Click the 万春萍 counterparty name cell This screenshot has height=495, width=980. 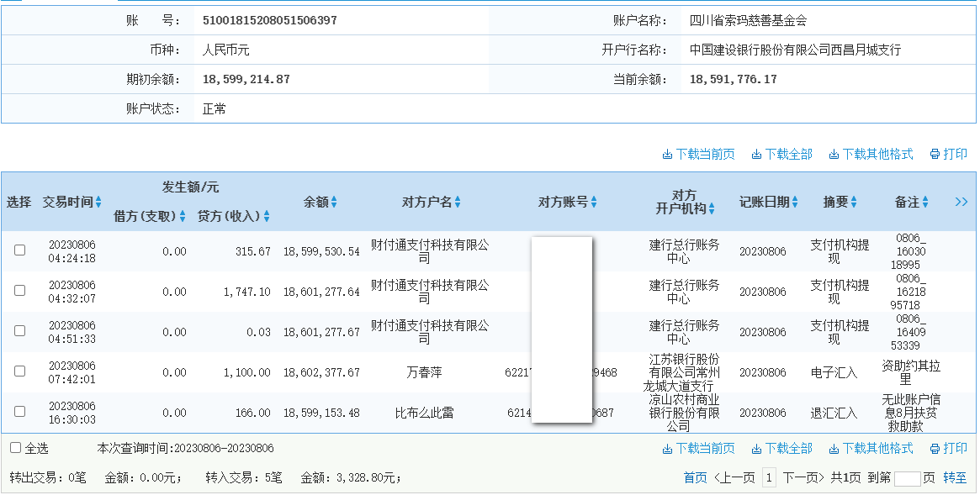(424, 372)
